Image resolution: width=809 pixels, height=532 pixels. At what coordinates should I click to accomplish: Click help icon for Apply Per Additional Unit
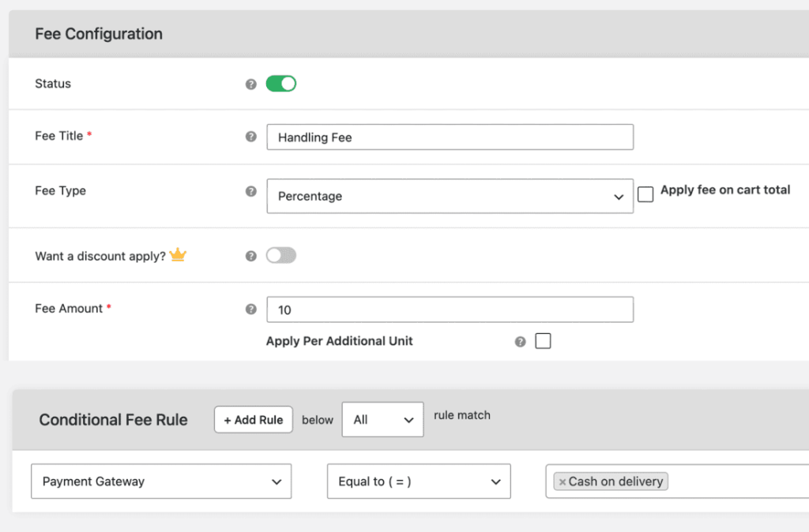coord(520,342)
